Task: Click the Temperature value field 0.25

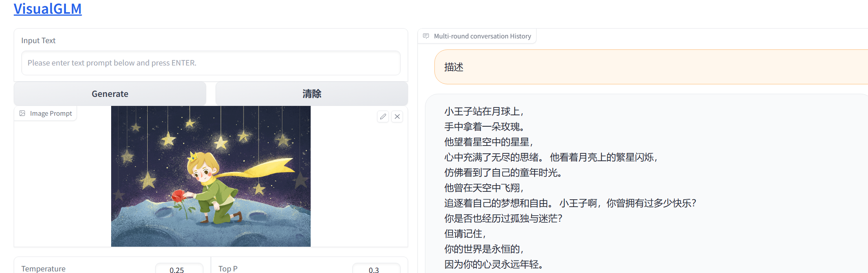Action: coord(179,269)
